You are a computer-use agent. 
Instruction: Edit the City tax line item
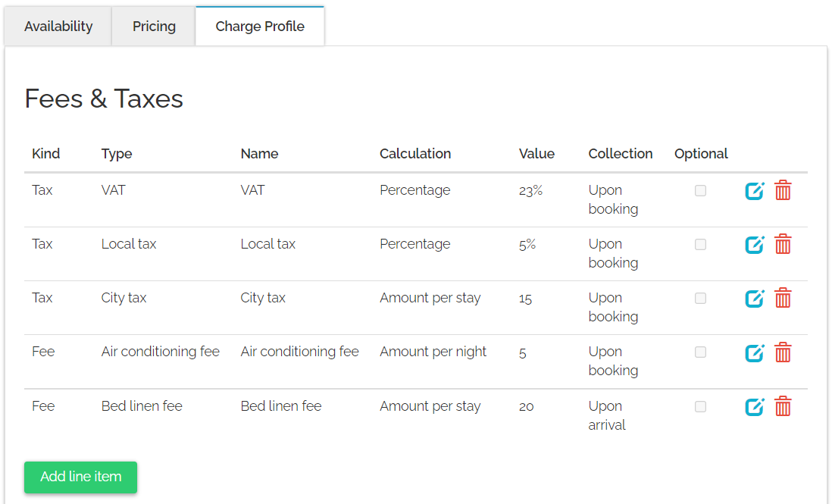click(755, 299)
